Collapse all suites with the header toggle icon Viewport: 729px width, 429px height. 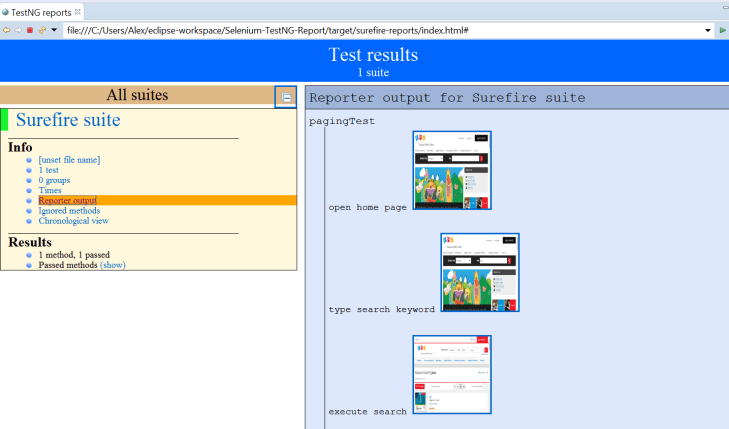[x=286, y=97]
